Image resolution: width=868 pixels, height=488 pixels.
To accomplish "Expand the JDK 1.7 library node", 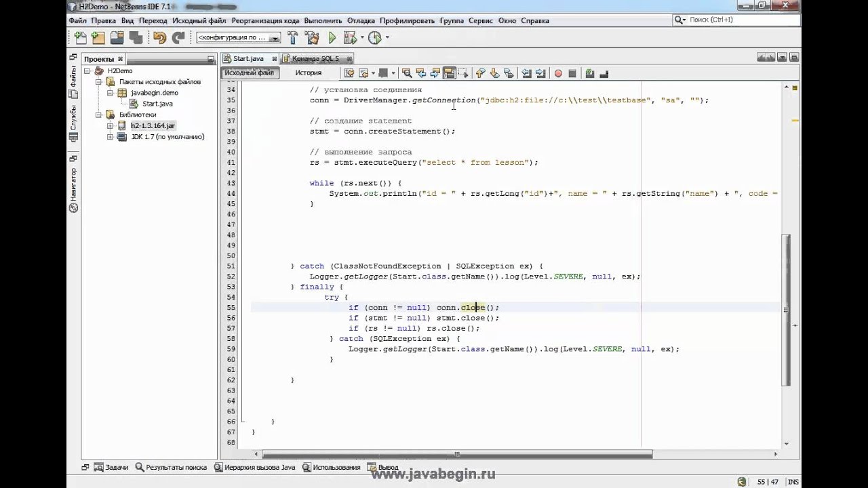I will (x=109, y=137).
